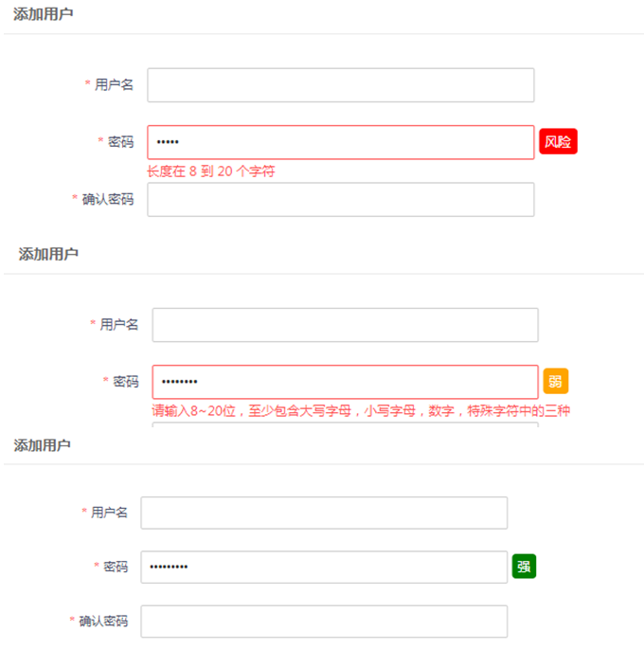This screenshot has width=644, height=649.
Task: Focus 确认密码 field under the length error message
Action: coord(340,199)
